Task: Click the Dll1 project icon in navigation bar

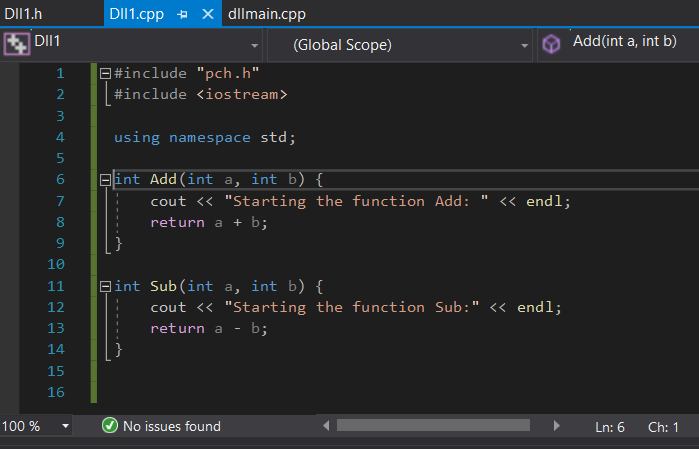Action: [x=16, y=45]
